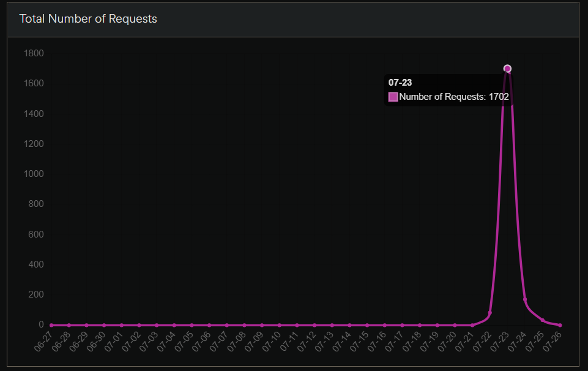
Task: Select the first data point at 06-27
Action: 51,324
